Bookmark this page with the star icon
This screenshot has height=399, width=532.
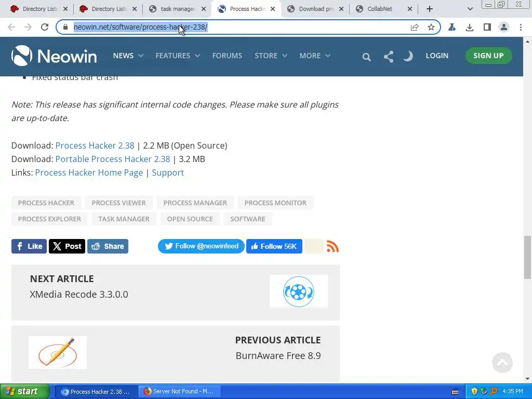click(x=431, y=27)
